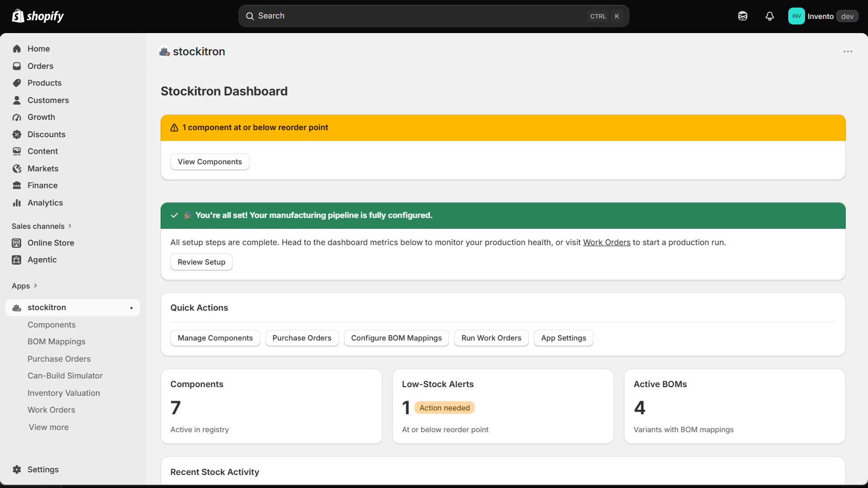
Task: Open the Analytics bar chart icon
Action: coord(17,203)
